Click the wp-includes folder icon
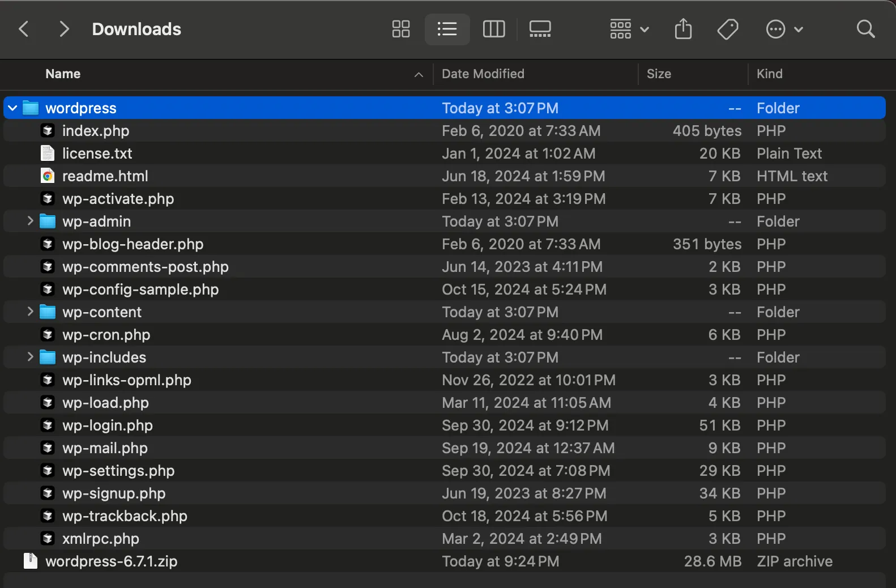896x588 pixels. [x=48, y=357]
